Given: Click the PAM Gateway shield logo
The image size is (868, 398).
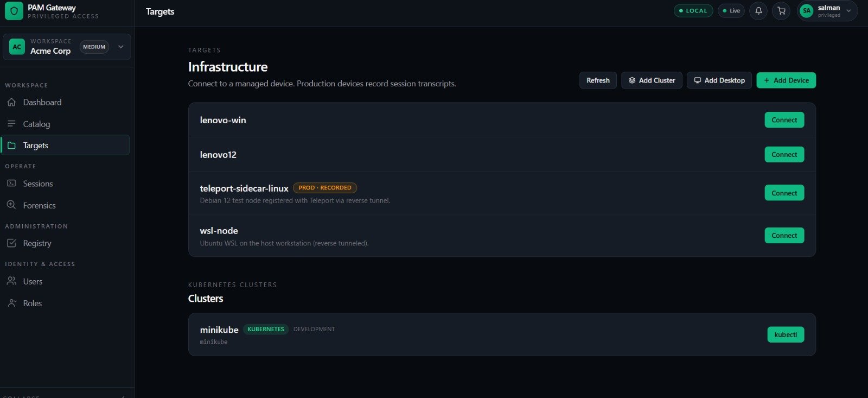Looking at the screenshot, I should click(14, 11).
